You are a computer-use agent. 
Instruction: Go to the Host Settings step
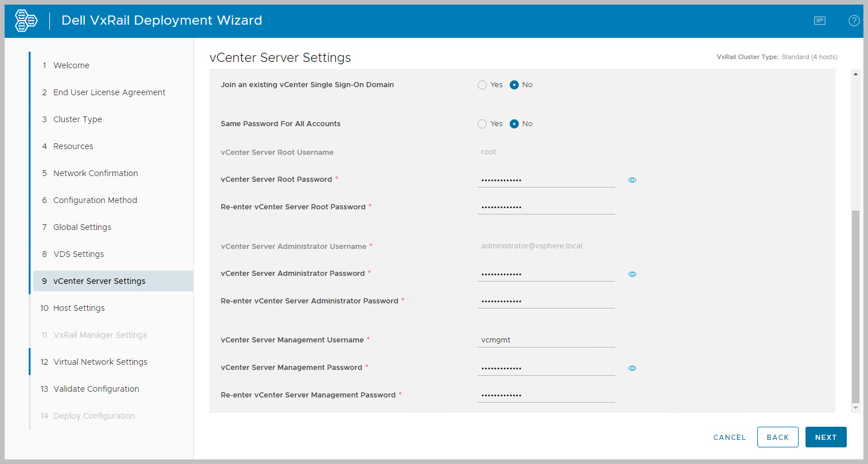tap(79, 308)
